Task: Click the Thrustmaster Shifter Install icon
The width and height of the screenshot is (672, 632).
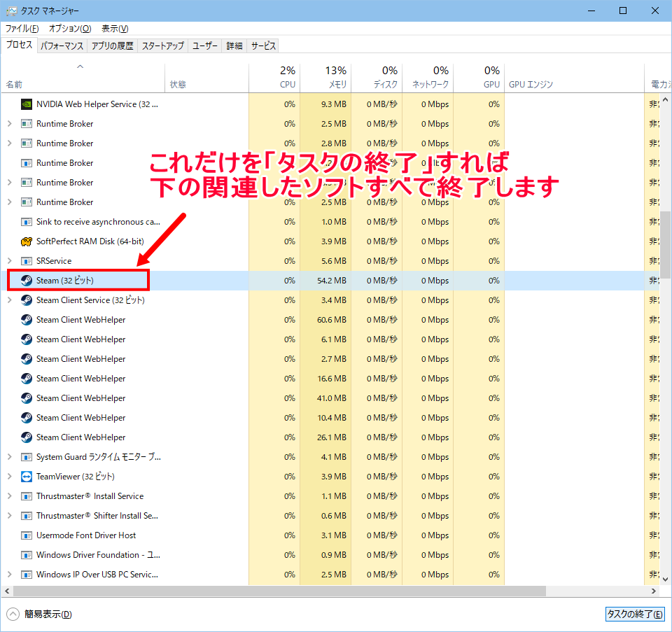Action: [x=27, y=515]
